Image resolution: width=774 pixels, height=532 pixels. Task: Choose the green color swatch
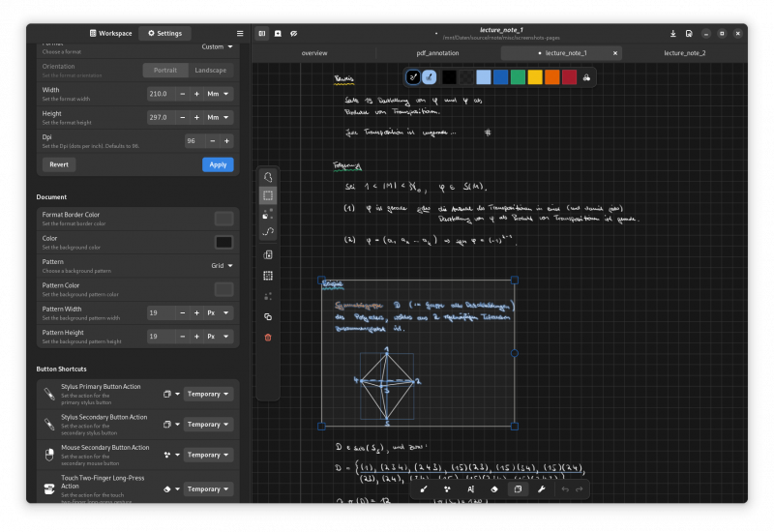(x=519, y=76)
